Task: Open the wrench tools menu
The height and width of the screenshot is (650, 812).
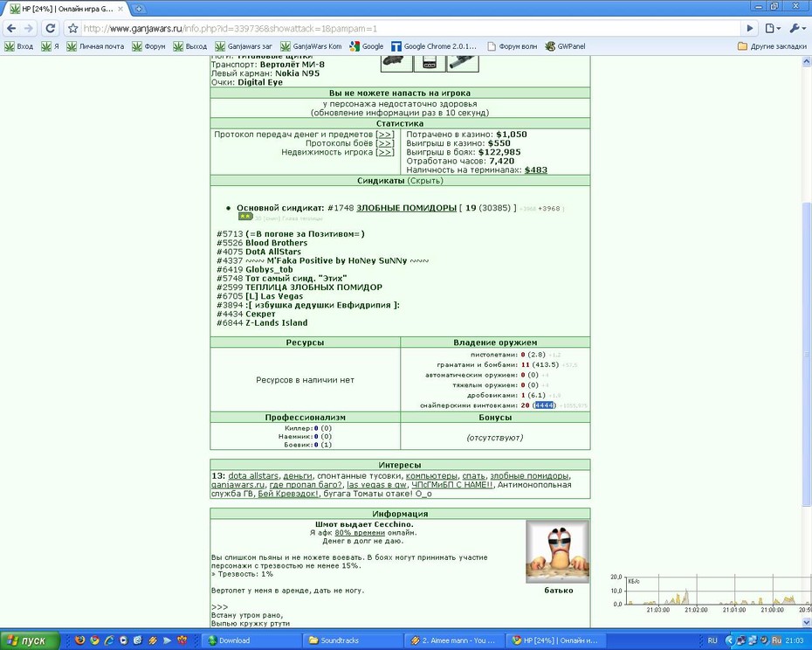Action: pyautogui.click(x=796, y=29)
